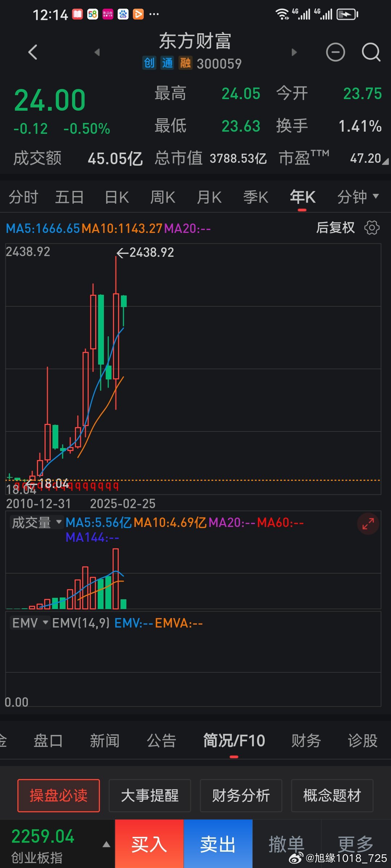Tap the 概念题材 button

tap(332, 796)
